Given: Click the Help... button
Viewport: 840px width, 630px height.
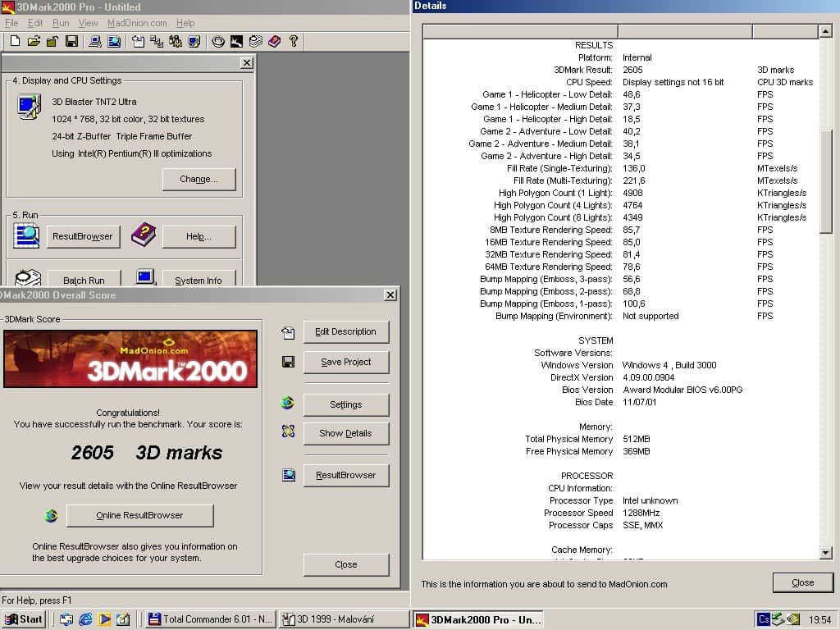Looking at the screenshot, I should click(x=199, y=236).
